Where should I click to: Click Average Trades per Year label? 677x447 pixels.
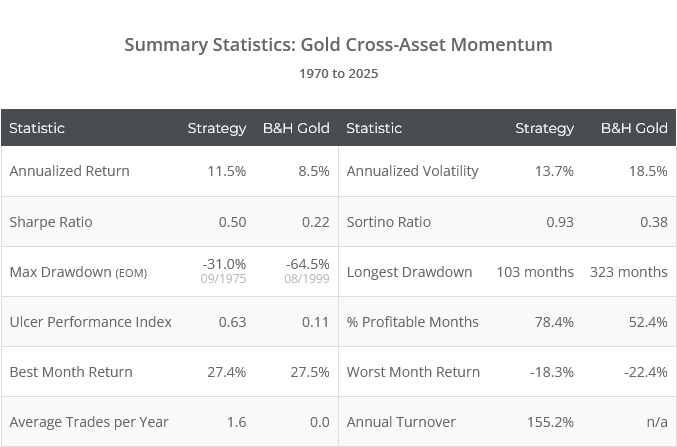click(89, 422)
